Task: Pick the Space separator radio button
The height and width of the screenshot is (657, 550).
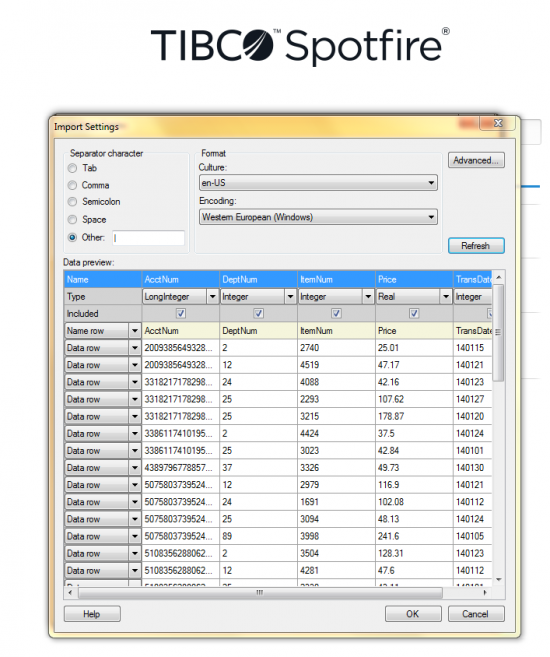Action: [72, 220]
